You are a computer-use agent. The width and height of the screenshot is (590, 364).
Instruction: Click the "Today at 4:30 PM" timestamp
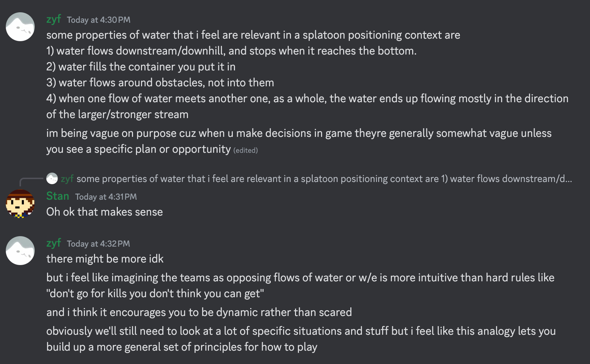point(98,20)
